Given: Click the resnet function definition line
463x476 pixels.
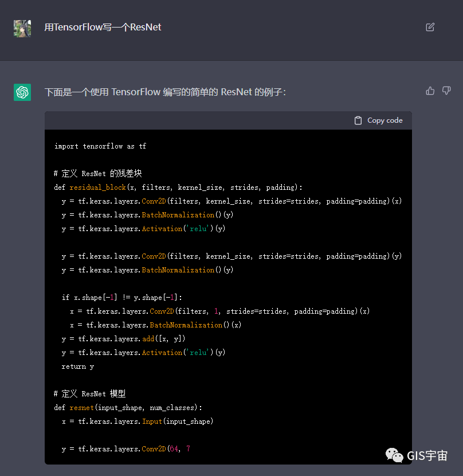Looking at the screenshot, I should [x=128, y=408].
